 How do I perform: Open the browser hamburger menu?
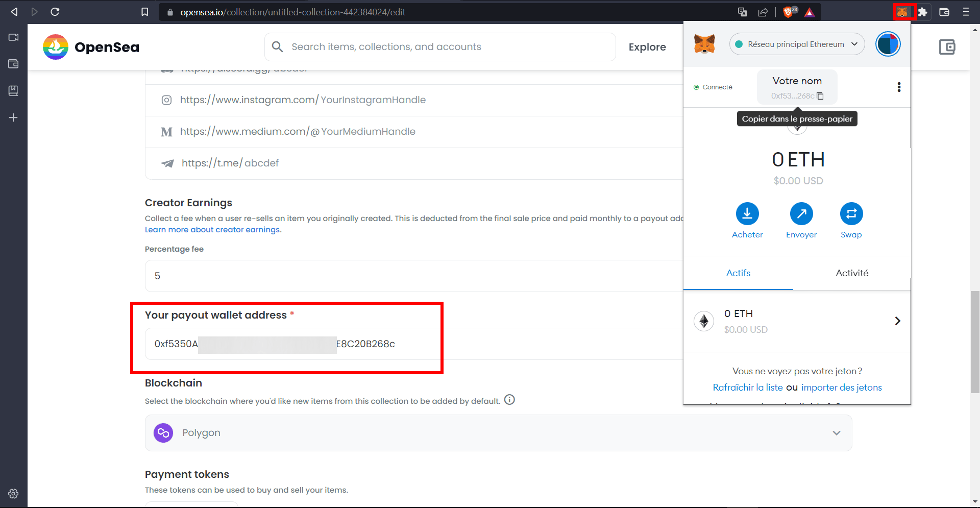pos(966,12)
